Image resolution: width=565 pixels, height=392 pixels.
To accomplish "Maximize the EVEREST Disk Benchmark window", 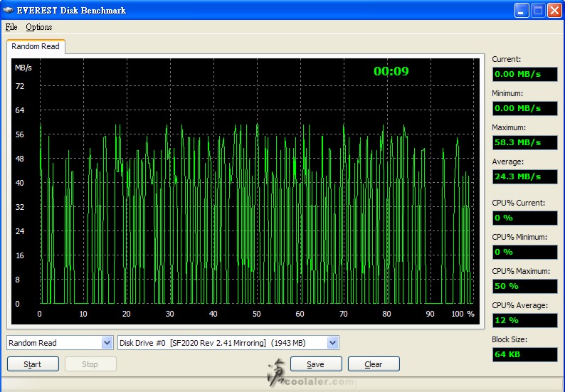I will tap(538, 11).
